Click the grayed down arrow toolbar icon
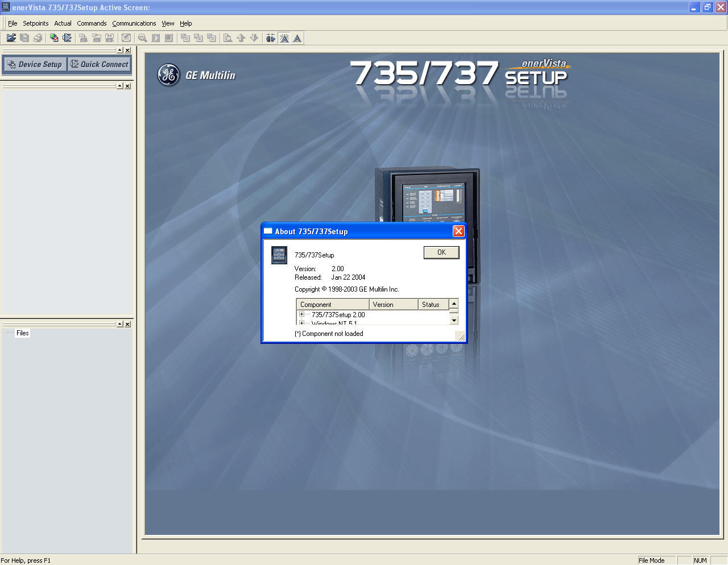This screenshot has height=565, width=728. 254,38
